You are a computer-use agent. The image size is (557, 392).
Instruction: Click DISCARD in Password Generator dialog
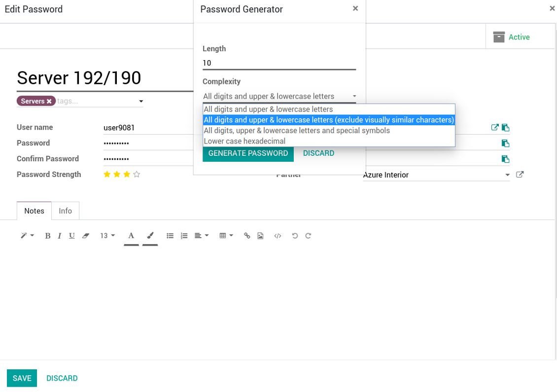pyautogui.click(x=318, y=153)
